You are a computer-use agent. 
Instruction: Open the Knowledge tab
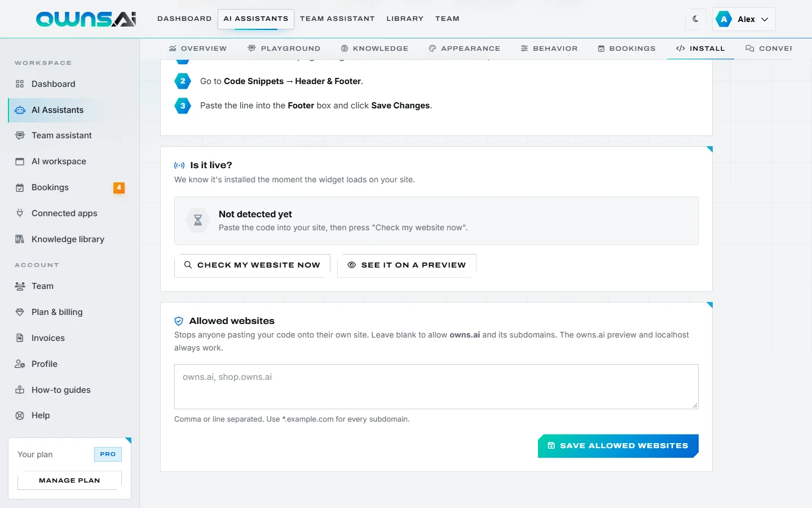(374, 49)
